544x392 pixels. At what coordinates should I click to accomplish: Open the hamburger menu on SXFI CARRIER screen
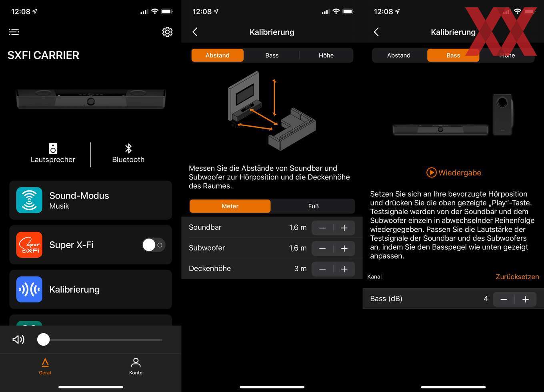14,32
